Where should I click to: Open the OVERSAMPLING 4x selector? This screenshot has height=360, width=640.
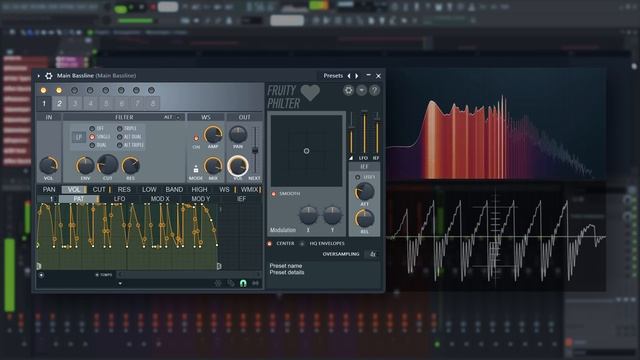(372, 254)
